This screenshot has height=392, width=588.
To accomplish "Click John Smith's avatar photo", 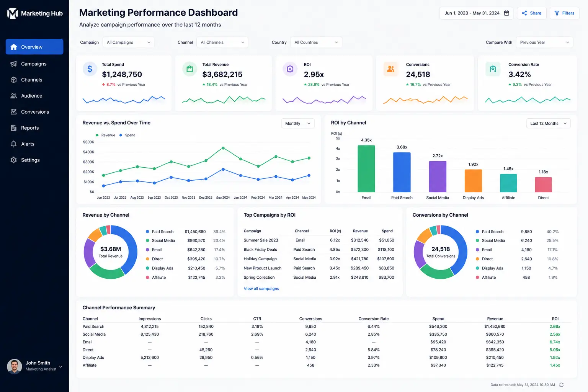I will point(15,366).
